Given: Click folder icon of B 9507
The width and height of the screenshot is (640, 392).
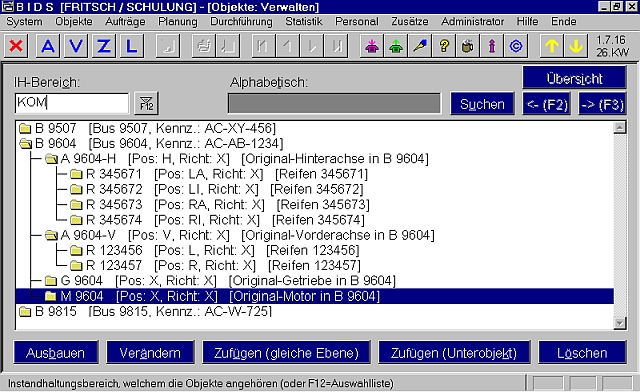Looking at the screenshot, I should 25,129.
